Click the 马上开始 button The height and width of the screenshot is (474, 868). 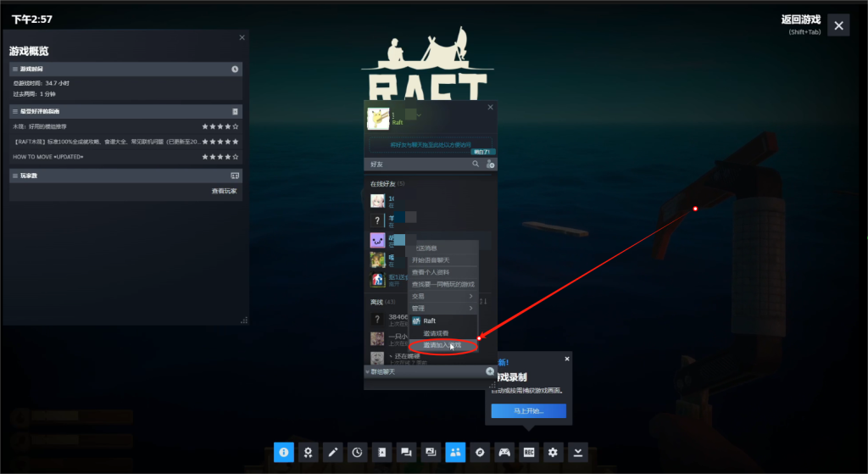529,411
